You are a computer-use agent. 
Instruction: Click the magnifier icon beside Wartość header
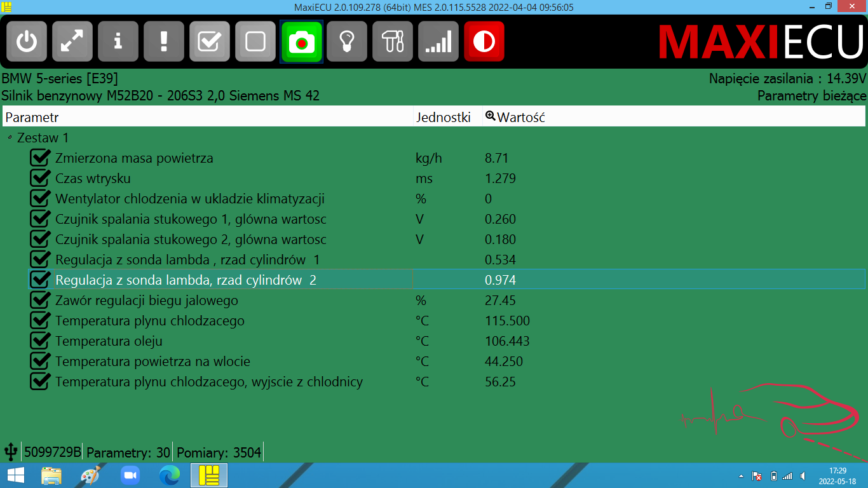pyautogui.click(x=490, y=116)
